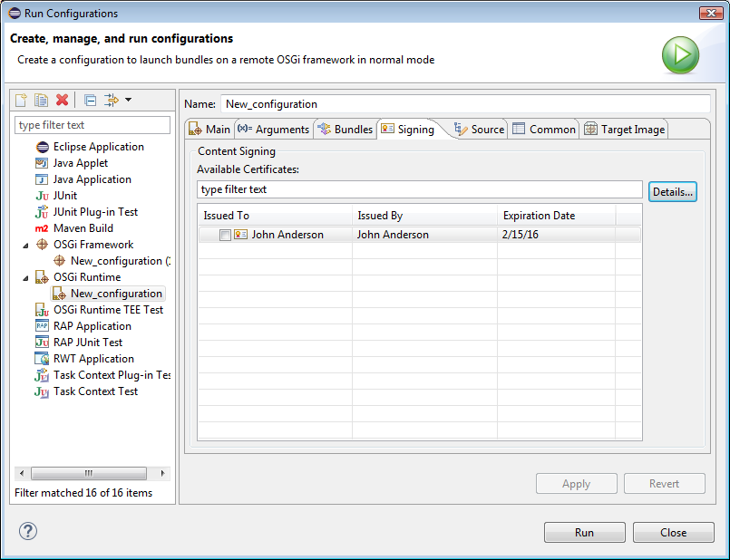Image resolution: width=730 pixels, height=560 pixels.
Task: Collapse all configuration tree items
Action: (x=90, y=100)
